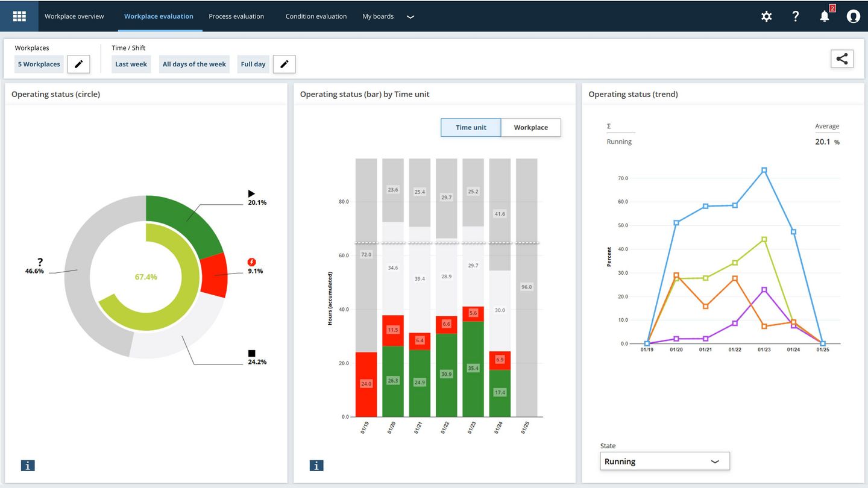Open notifications bell with red badge
The image size is (868, 488).
(825, 16)
